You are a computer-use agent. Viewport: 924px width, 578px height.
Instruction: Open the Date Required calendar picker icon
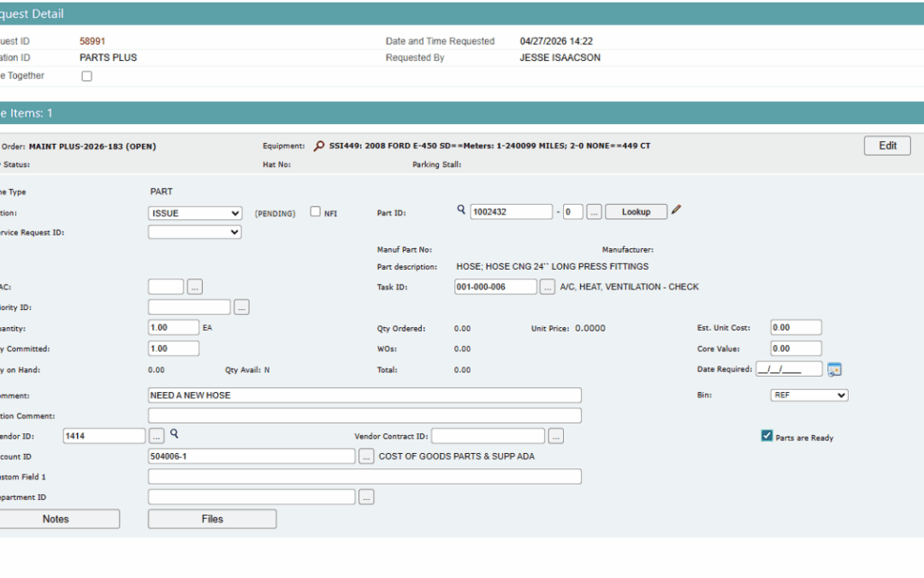[x=834, y=369]
